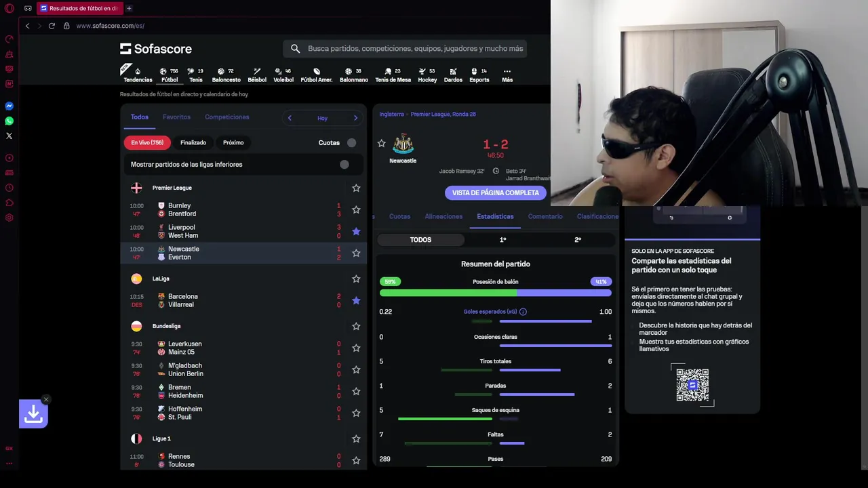This screenshot has width=868, height=488.
Task: Favorite Newcastle star in match header
Action: pos(381,143)
